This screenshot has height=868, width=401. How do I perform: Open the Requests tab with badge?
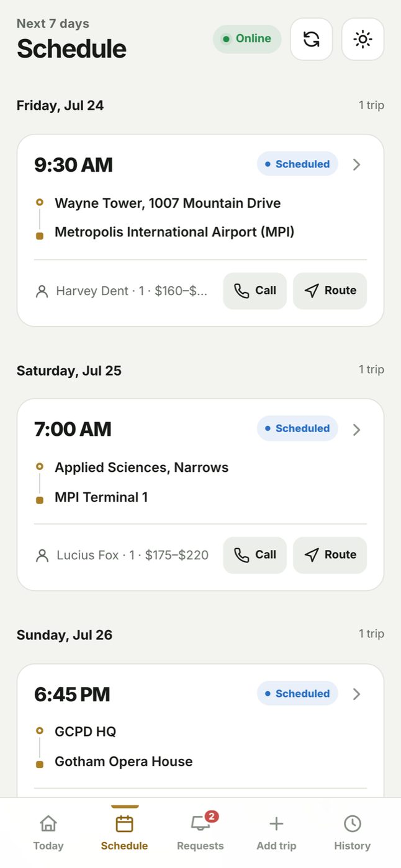[x=200, y=833]
